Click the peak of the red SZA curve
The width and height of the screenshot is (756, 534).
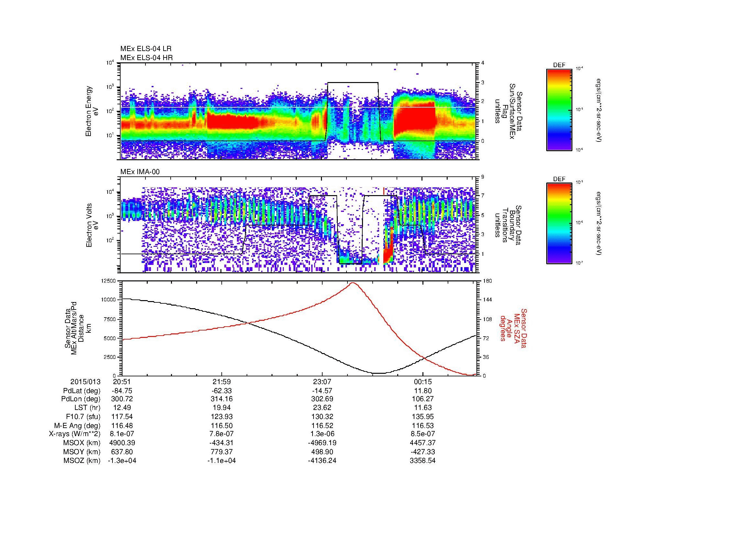pos(353,283)
